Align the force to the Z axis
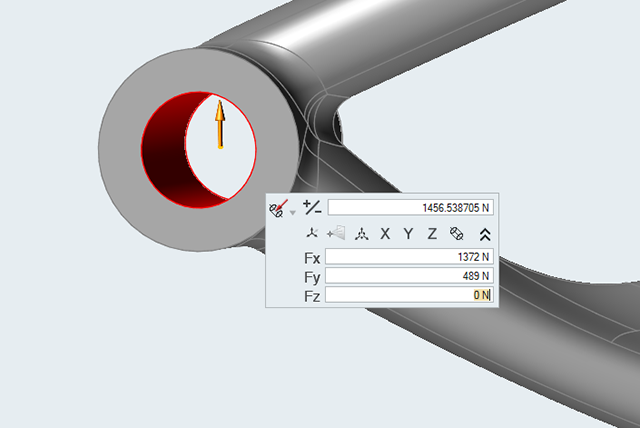The image size is (640, 428). [432, 234]
